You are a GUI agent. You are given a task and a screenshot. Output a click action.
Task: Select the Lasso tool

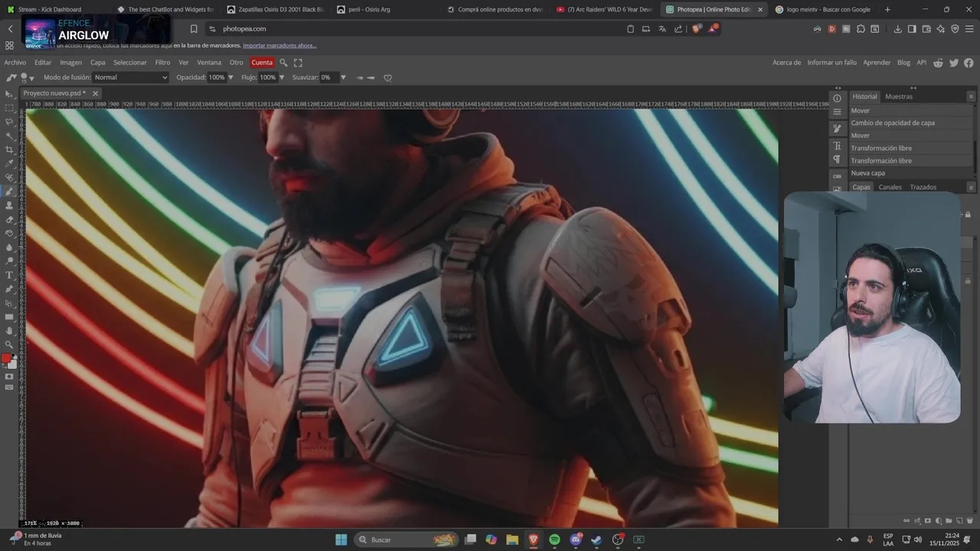tap(9, 122)
